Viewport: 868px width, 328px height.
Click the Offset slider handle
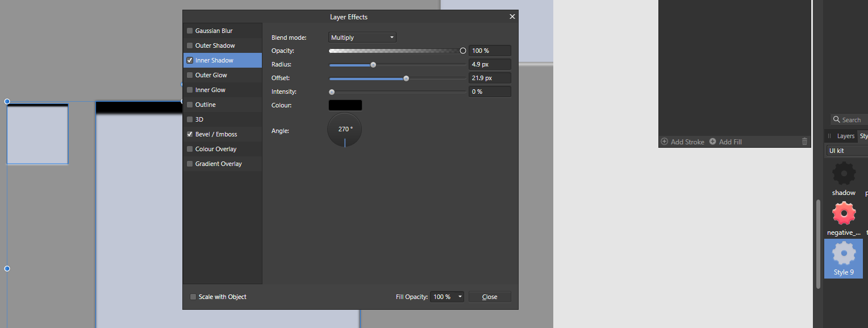(x=406, y=78)
